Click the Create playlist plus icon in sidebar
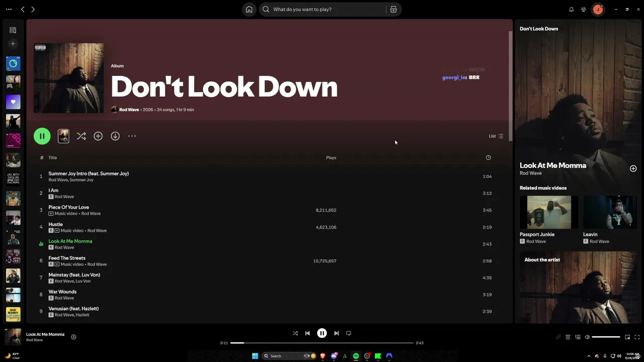Viewport: 644px width, 362px height. (x=13, y=44)
